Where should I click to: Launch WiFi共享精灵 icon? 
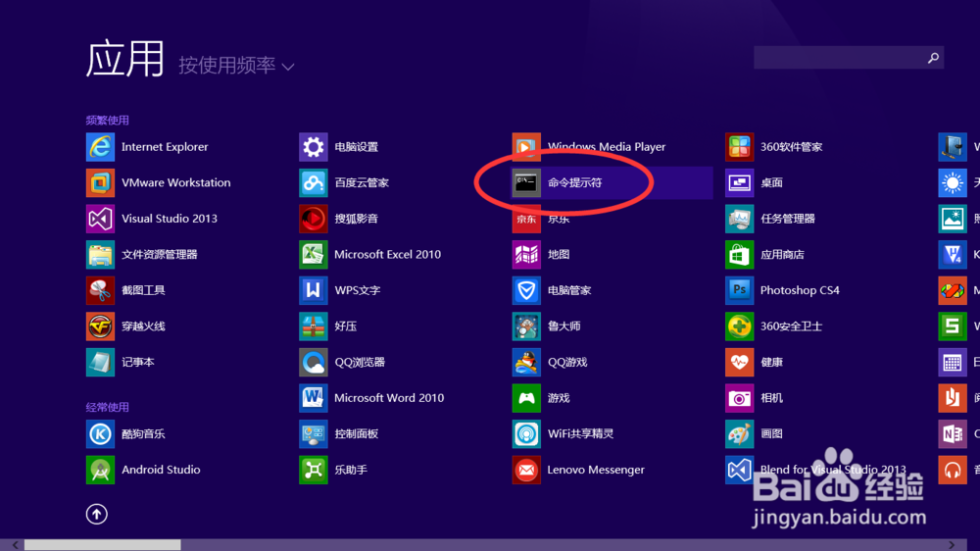pyautogui.click(x=526, y=434)
